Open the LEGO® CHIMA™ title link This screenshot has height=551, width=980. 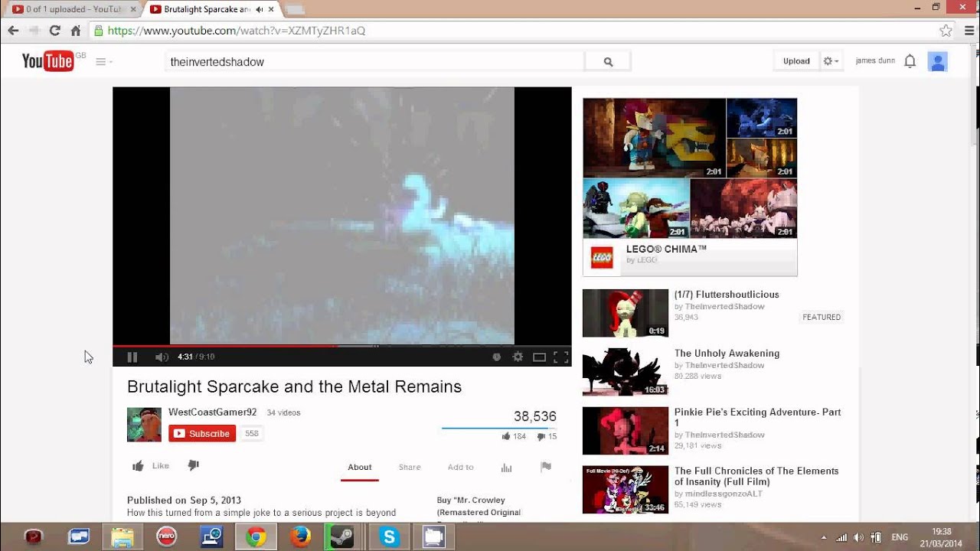pos(666,249)
